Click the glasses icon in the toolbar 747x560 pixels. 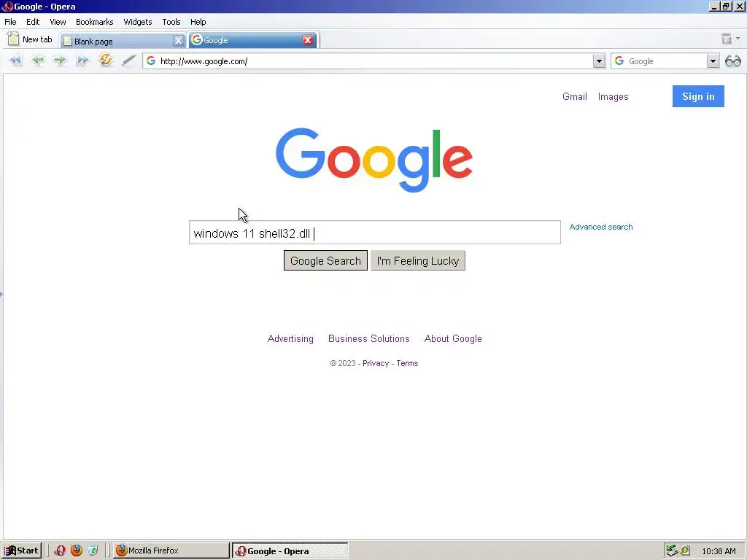tap(732, 61)
